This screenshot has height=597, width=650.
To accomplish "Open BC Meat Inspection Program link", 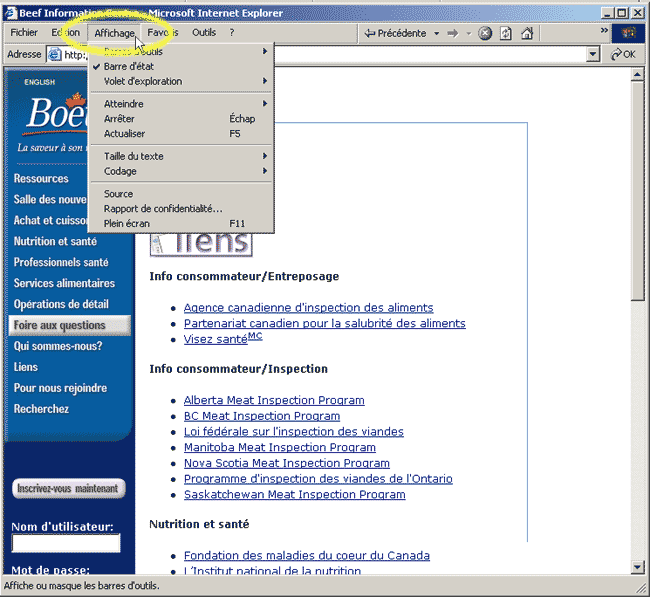I will [x=262, y=416].
